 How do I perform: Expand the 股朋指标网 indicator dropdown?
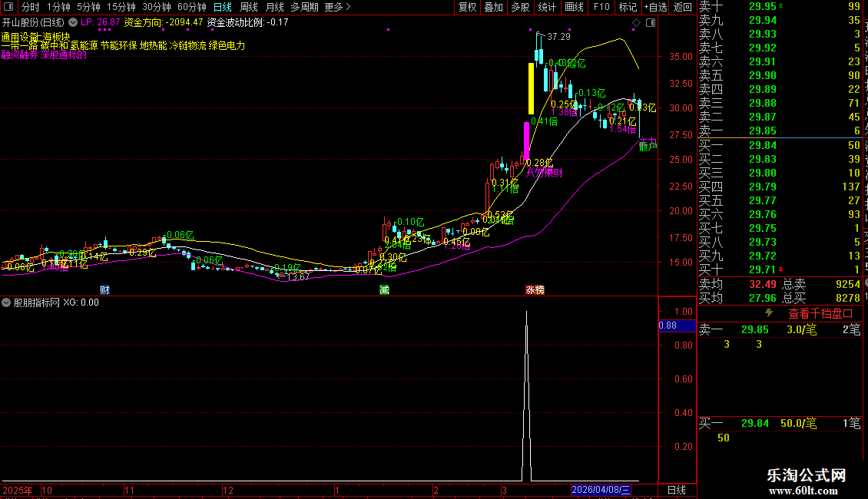[x=6, y=302]
